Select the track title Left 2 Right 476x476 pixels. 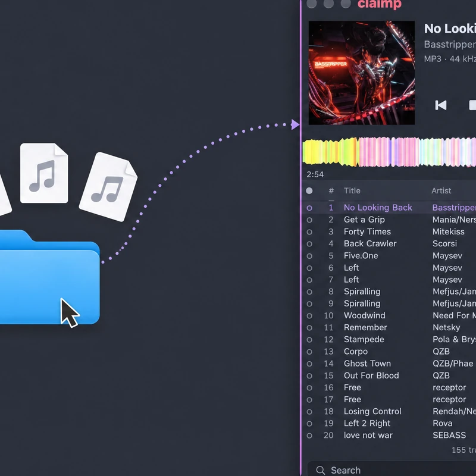pos(367,423)
